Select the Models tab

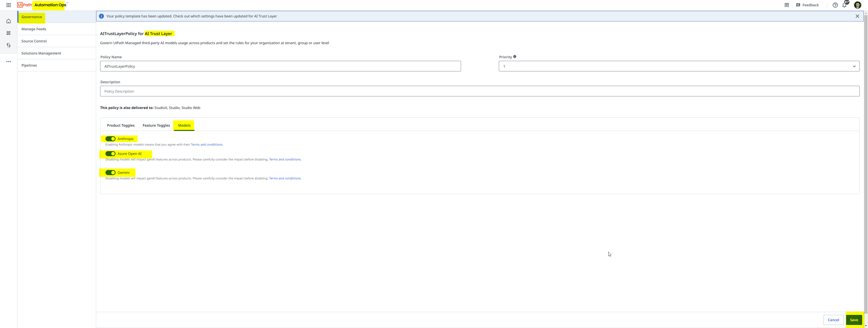coord(184,125)
